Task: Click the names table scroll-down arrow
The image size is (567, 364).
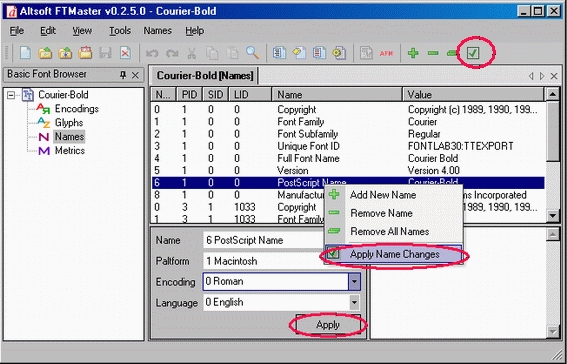Action: (x=553, y=216)
